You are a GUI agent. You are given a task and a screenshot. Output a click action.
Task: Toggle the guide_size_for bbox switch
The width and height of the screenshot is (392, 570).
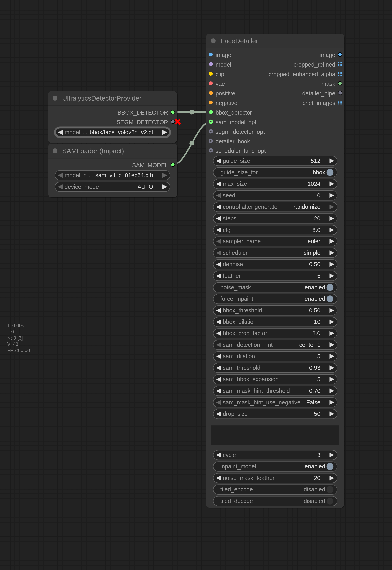pyautogui.click(x=330, y=172)
